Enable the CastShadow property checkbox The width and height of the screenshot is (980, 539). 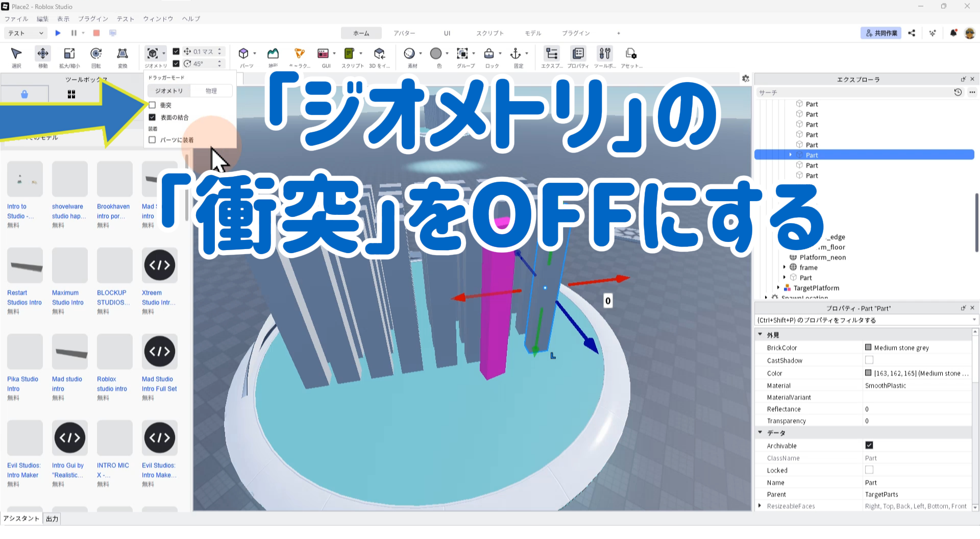point(869,360)
